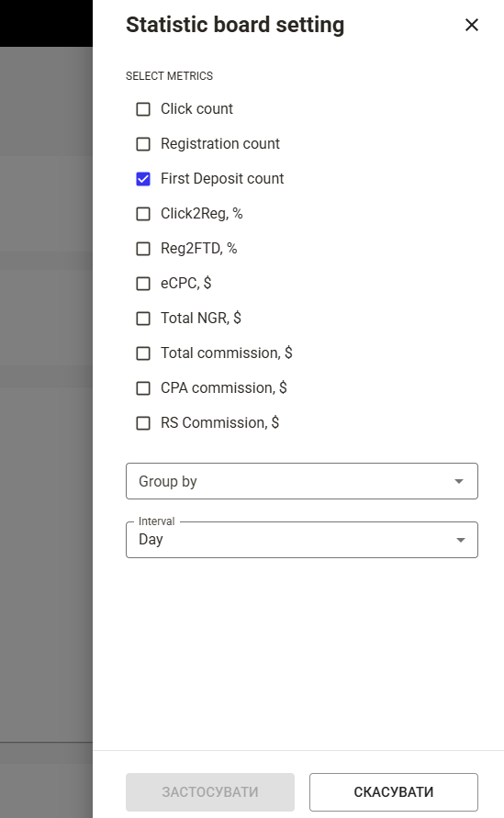Click the СКАСУВАТИ cancel button

[x=394, y=792]
